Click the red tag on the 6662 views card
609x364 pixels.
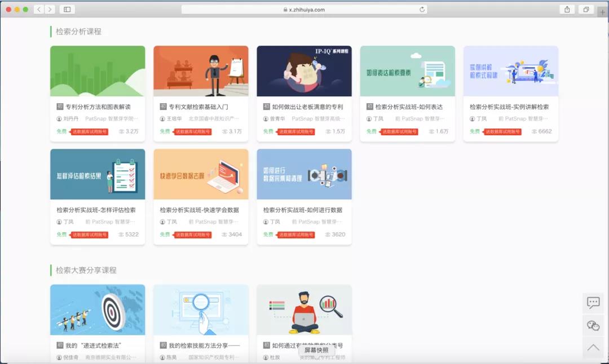pos(502,131)
